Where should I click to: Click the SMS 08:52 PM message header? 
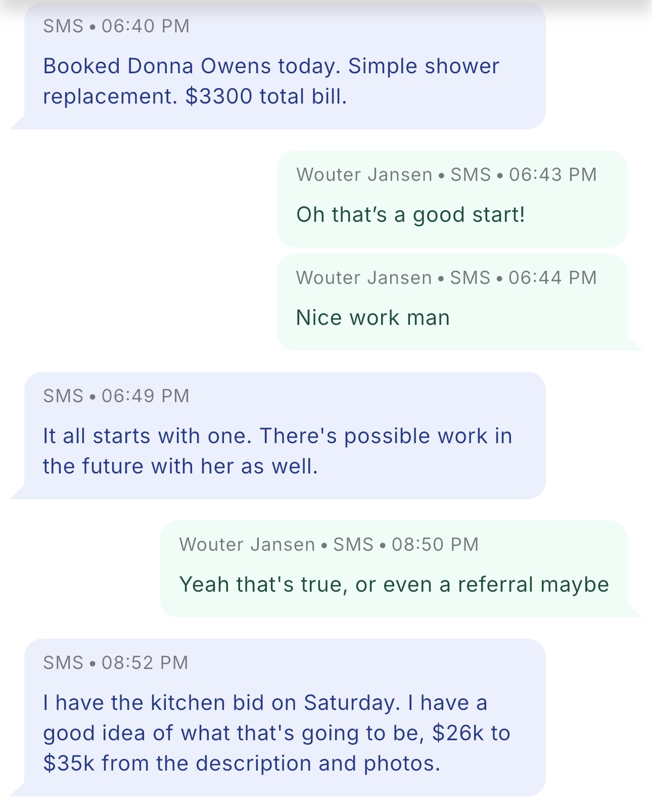pos(116,662)
